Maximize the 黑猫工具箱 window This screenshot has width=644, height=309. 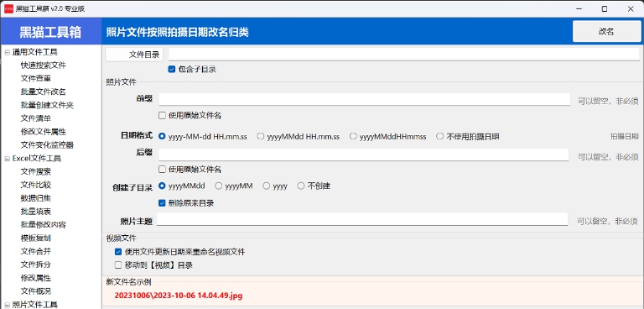[604, 9]
